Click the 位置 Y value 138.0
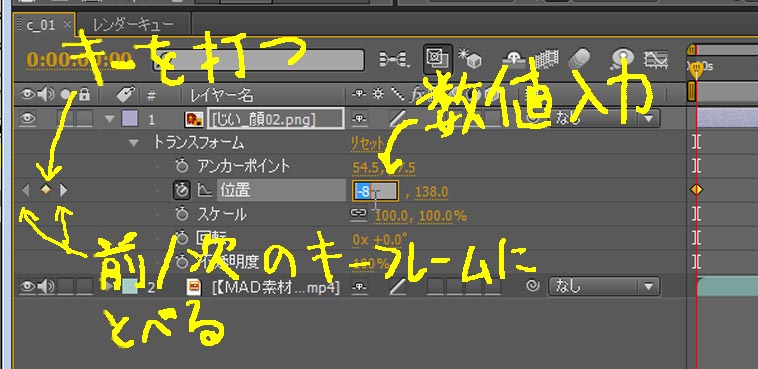 431,192
